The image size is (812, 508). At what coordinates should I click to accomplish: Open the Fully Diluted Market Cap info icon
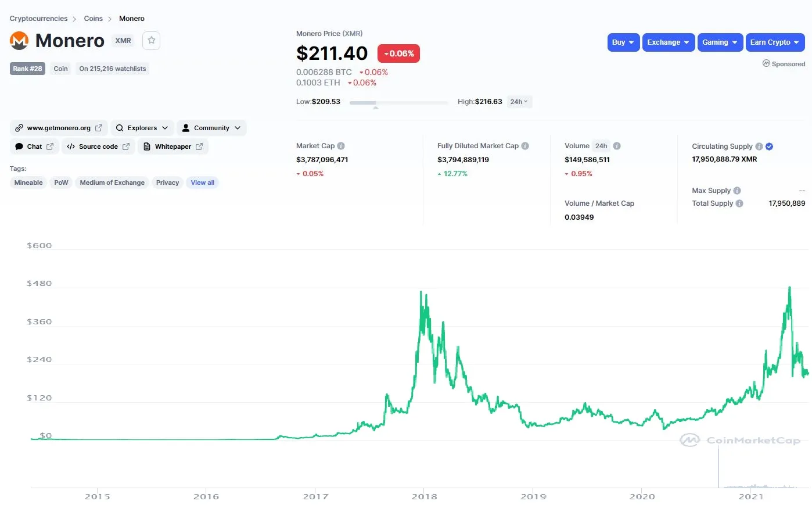point(525,146)
